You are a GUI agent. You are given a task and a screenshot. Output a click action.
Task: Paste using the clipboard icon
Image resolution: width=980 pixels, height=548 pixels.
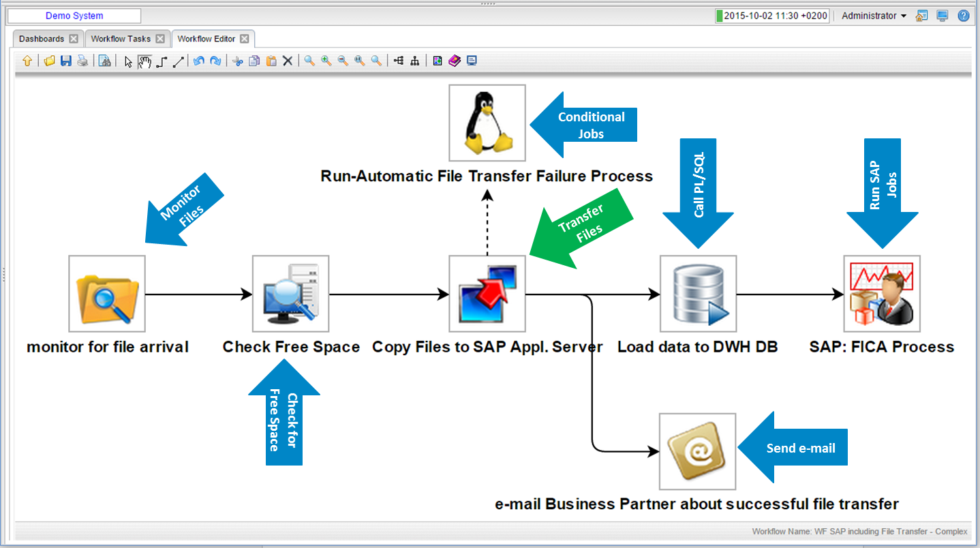coord(271,61)
